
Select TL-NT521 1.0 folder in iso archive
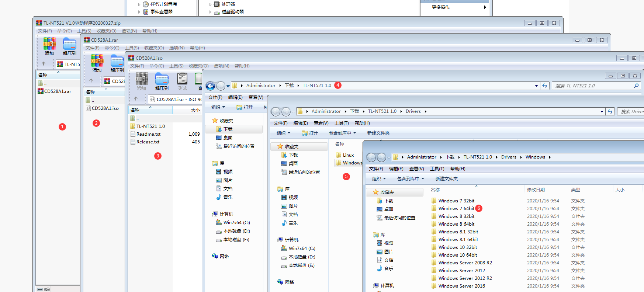pos(148,126)
